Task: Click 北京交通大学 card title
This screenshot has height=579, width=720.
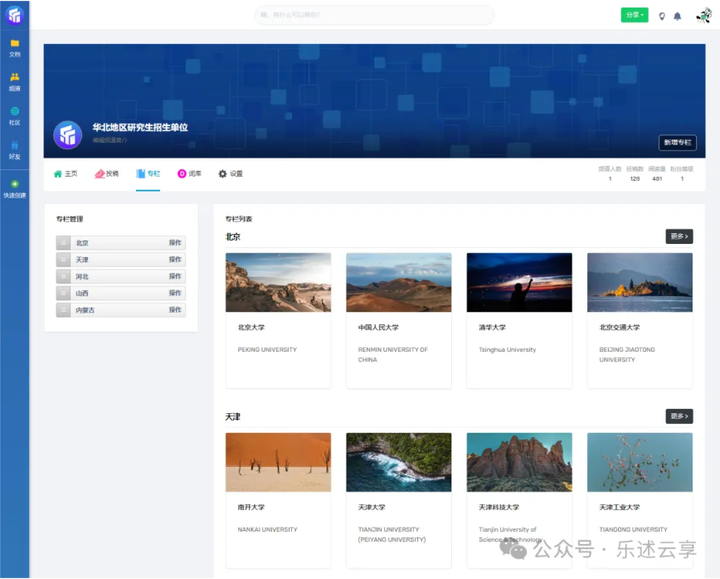Action: point(619,327)
